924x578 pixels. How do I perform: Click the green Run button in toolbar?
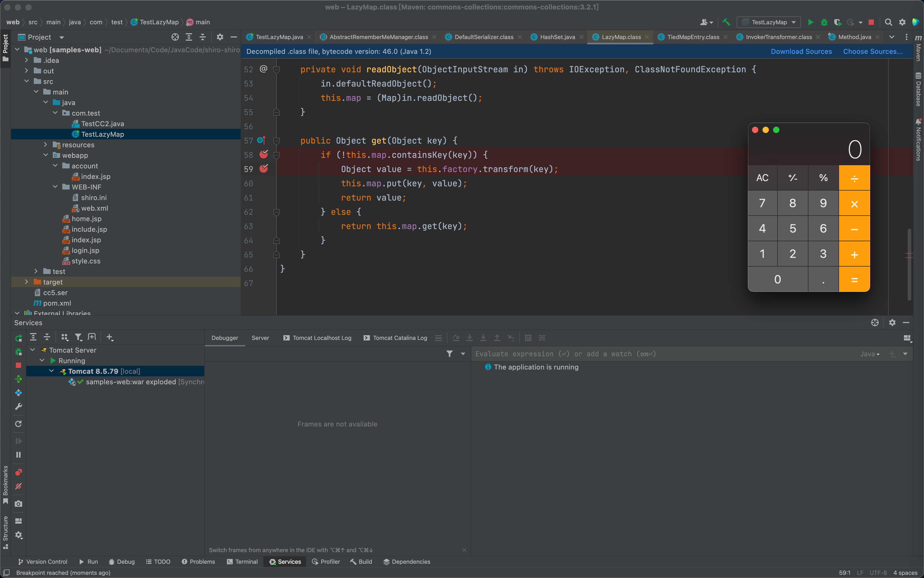click(x=810, y=22)
